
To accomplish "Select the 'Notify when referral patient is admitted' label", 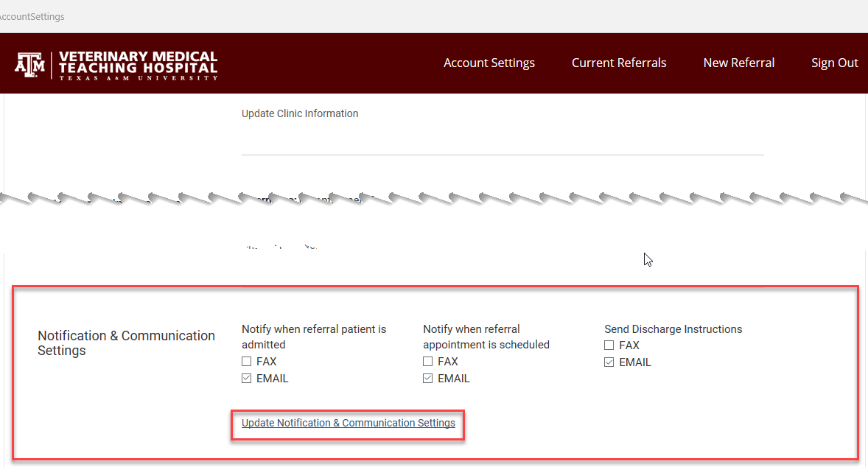I will [x=314, y=337].
